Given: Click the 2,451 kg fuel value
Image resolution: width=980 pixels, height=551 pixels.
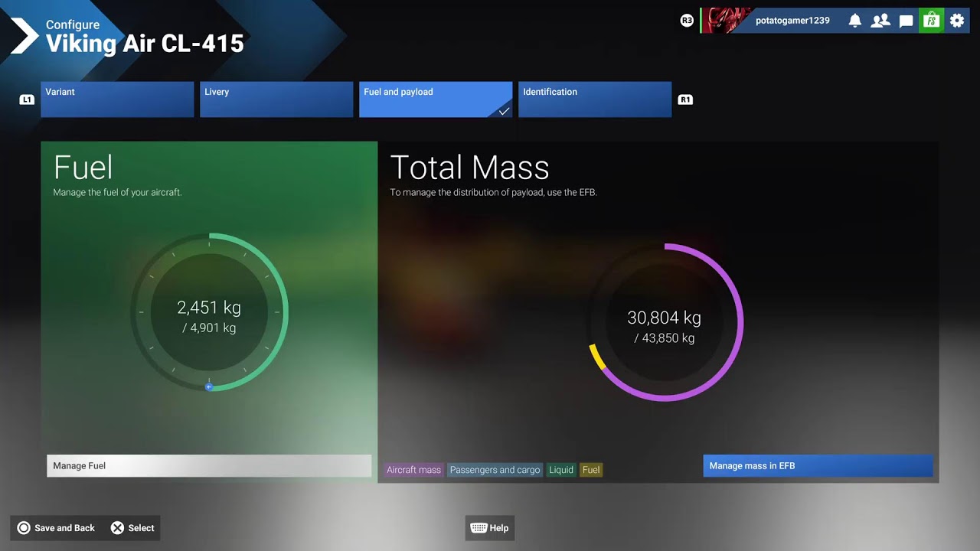Looking at the screenshot, I should (209, 308).
